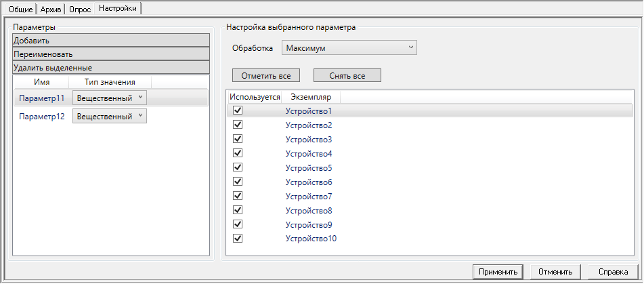Toggle the Устройство8 checkbox
This screenshot has width=644, height=284.
click(238, 210)
